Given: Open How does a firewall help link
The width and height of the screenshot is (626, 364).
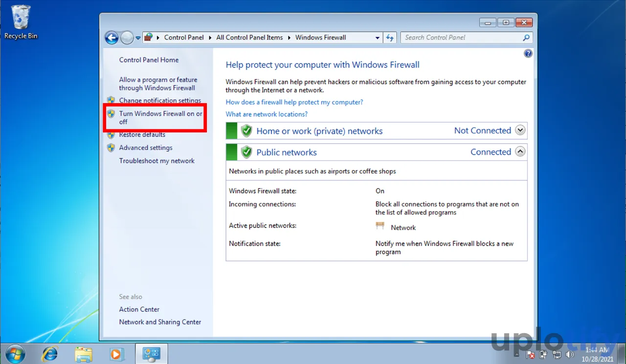Looking at the screenshot, I should pos(294,103).
